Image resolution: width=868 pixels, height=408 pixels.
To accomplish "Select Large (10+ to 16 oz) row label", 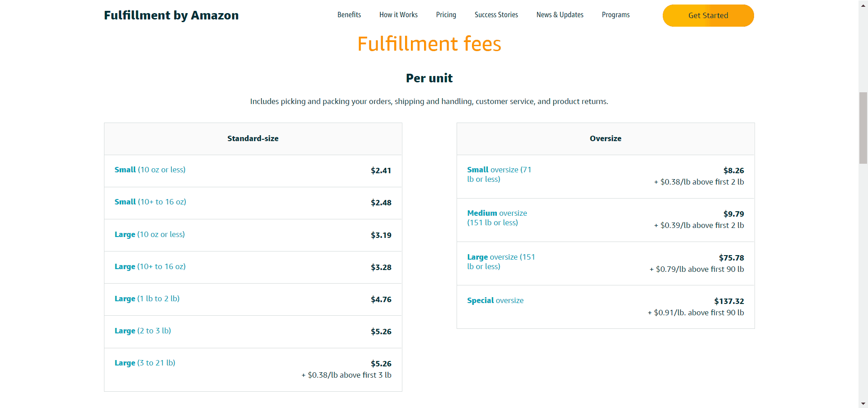I will click(x=150, y=266).
